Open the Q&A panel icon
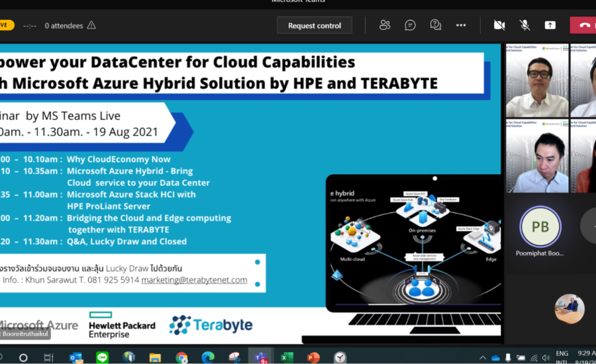The width and height of the screenshot is (596, 364). [x=436, y=25]
